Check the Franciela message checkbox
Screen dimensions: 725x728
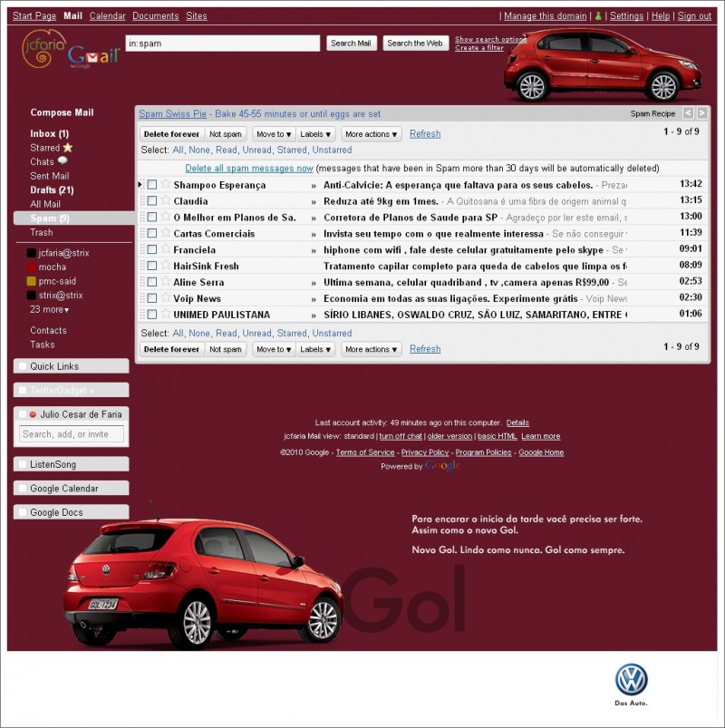pyautogui.click(x=151, y=250)
